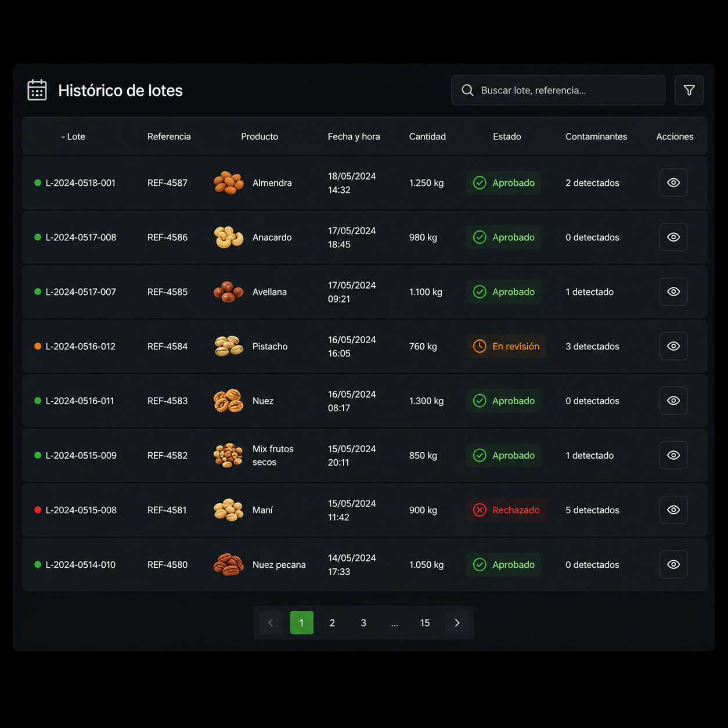Click the calendar icon beside Histórico de lotes

37,90
